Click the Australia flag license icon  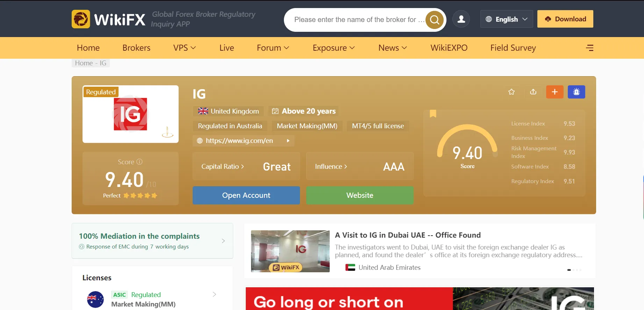[x=95, y=300]
